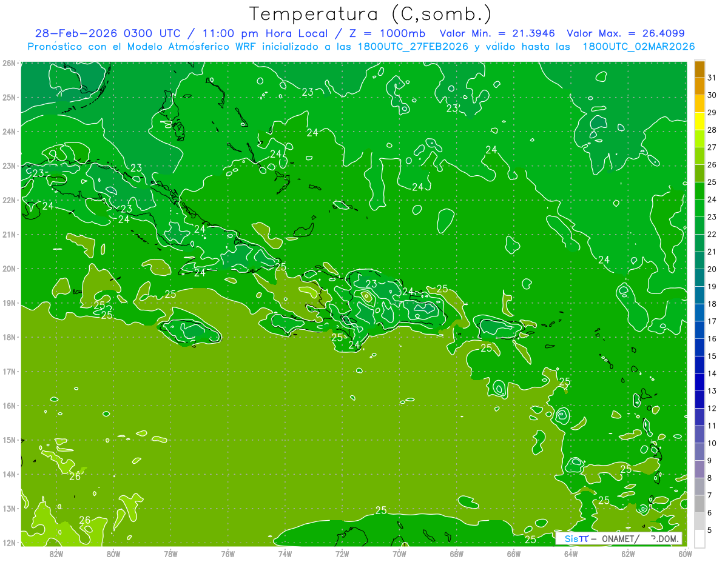Image resolution: width=728 pixels, height=562 pixels.
Task: Click the legend value label "31"
Action: click(x=712, y=78)
